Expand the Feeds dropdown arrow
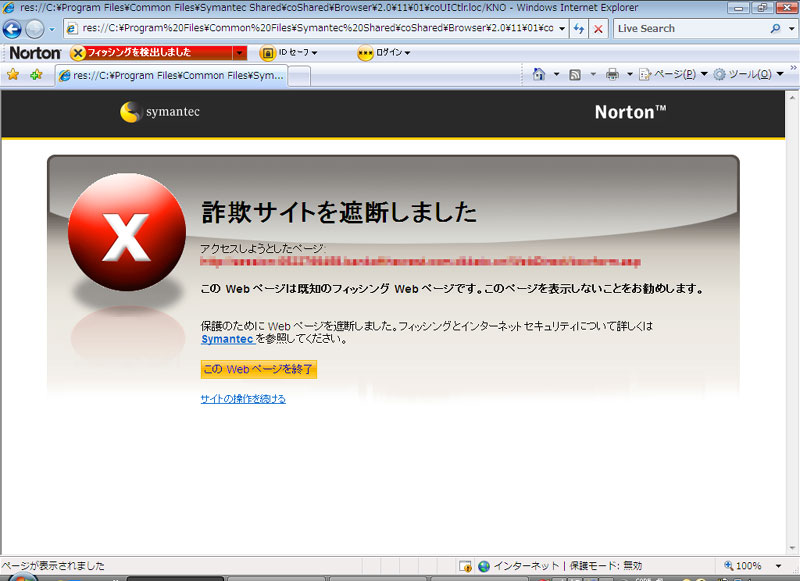The image size is (800, 581). 593,74
